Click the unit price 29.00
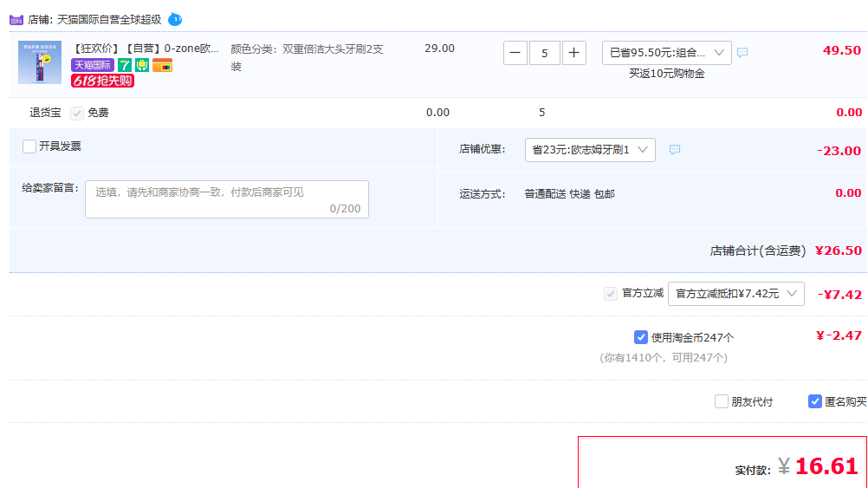 point(439,49)
